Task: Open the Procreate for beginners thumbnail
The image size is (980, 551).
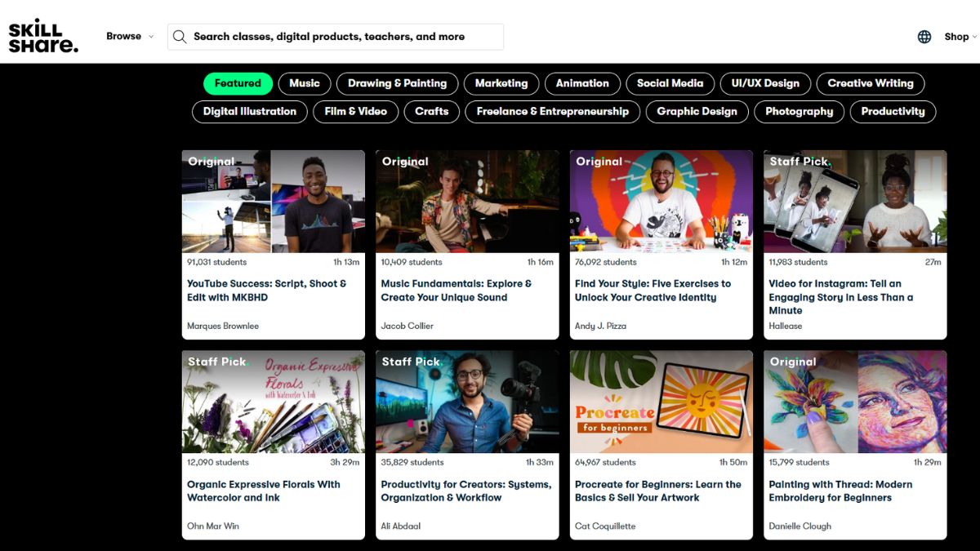Action: tap(661, 402)
